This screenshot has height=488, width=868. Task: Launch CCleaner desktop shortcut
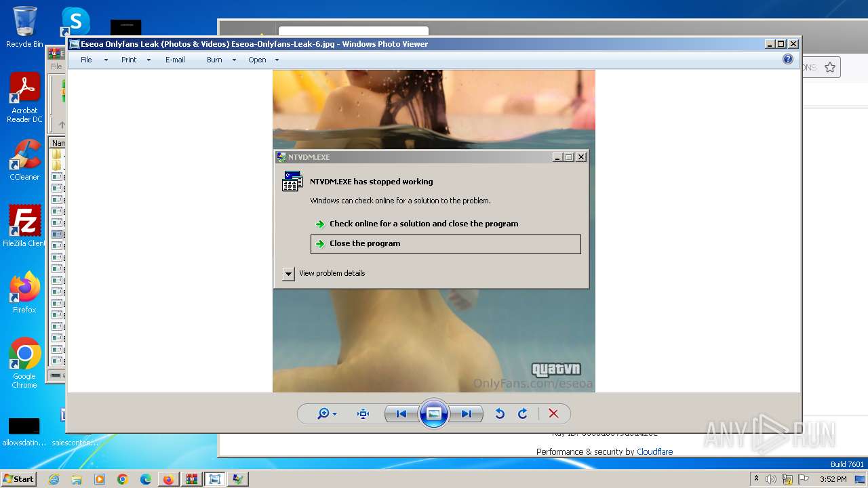pyautogui.click(x=24, y=160)
